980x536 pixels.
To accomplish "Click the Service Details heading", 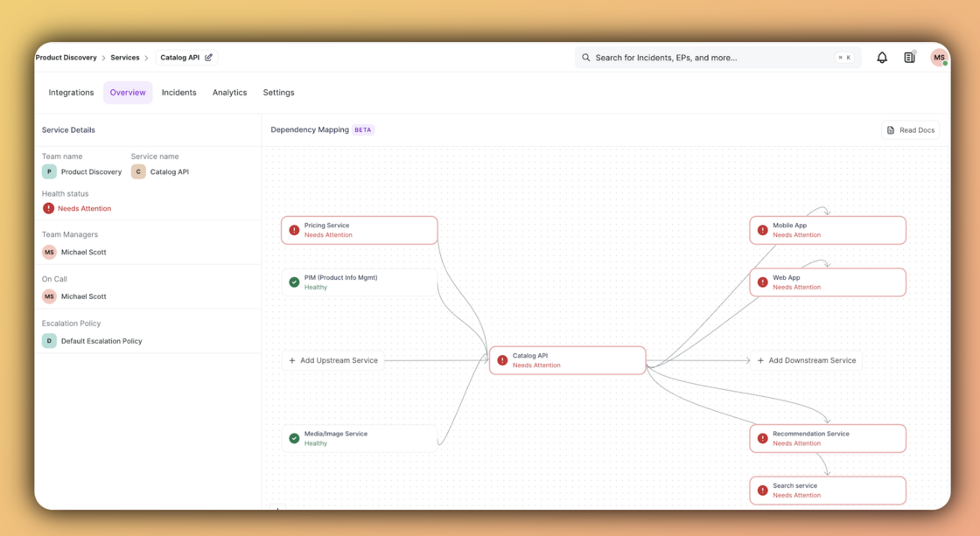I will pyautogui.click(x=68, y=130).
